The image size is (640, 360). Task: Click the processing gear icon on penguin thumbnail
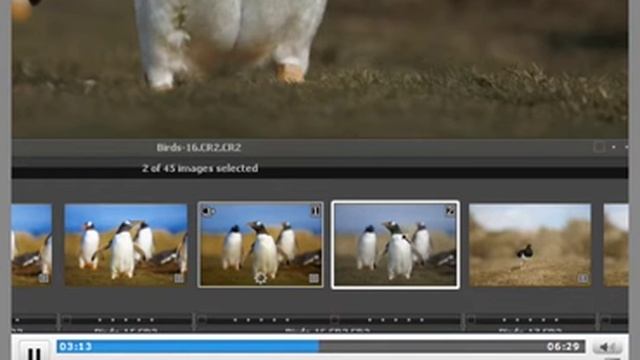260,278
